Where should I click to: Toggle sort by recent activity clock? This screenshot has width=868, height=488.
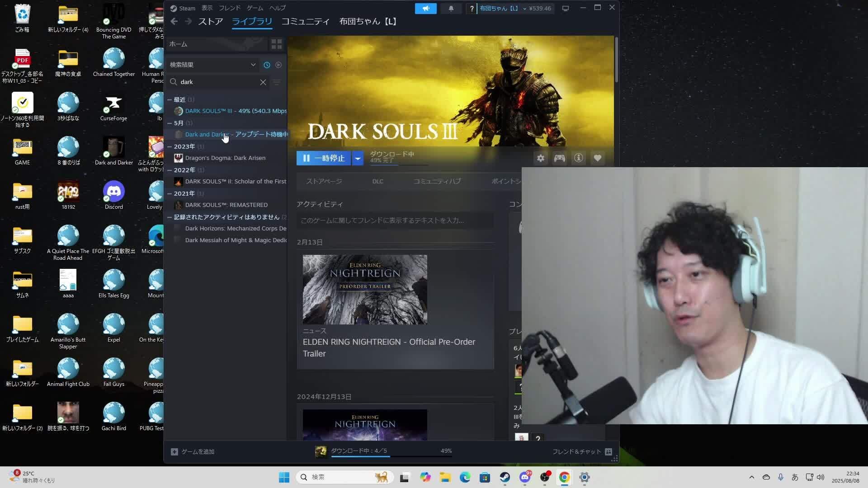click(267, 65)
